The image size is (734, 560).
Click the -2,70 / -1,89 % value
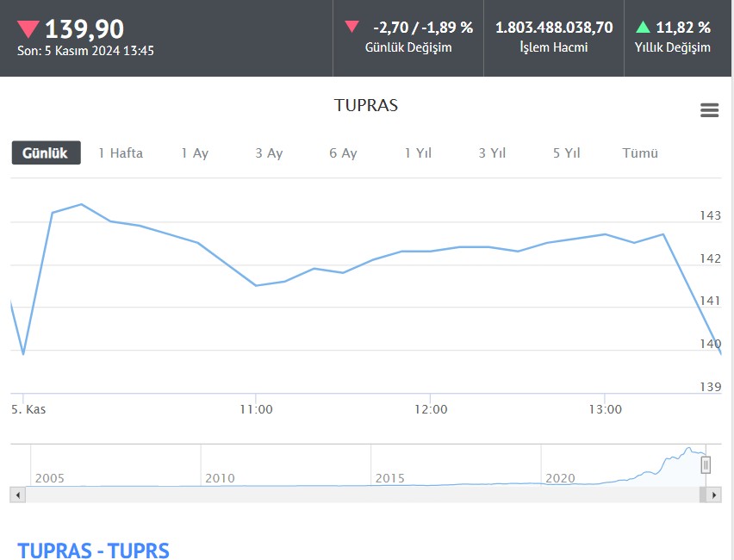click(423, 28)
